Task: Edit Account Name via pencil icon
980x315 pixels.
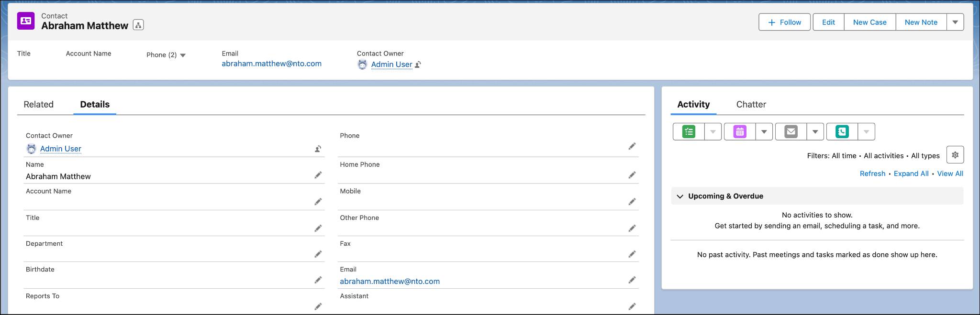Action: click(x=318, y=202)
